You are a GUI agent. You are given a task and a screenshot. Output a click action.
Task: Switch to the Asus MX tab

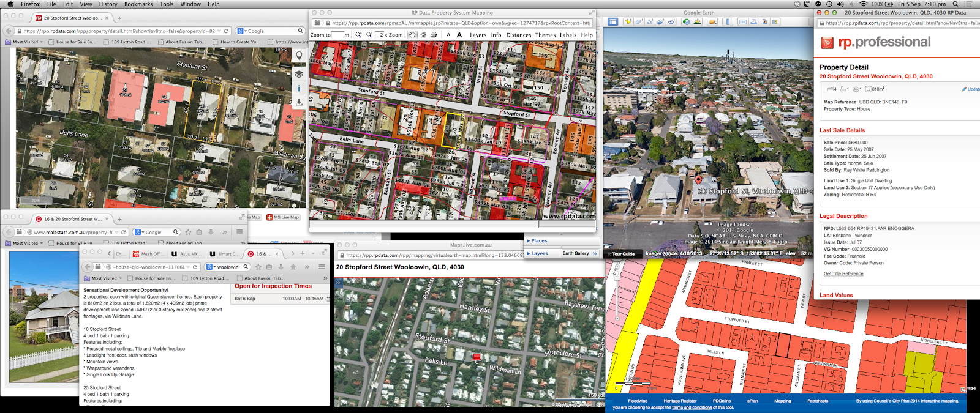point(186,253)
